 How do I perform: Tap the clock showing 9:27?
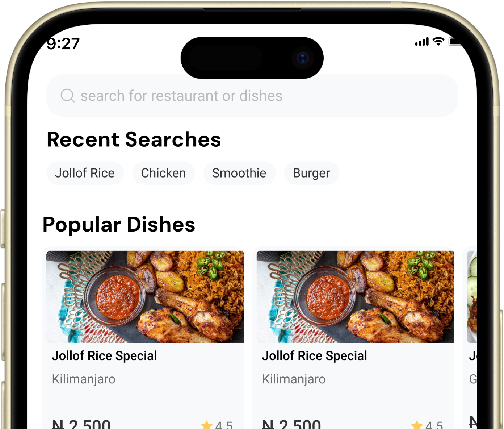pyautogui.click(x=63, y=44)
